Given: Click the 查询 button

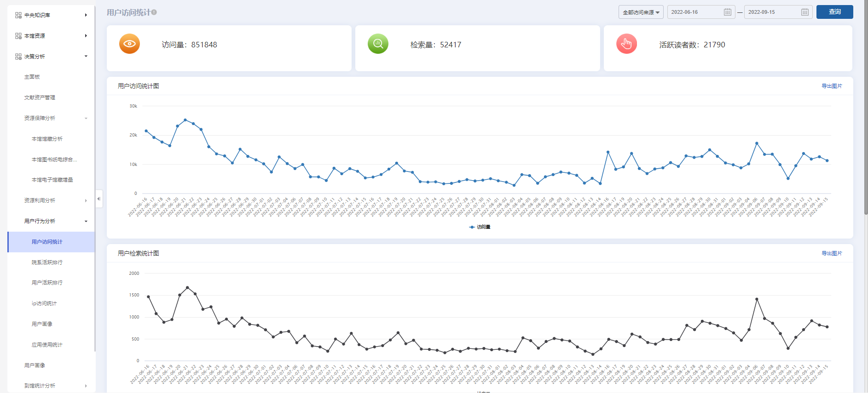Looking at the screenshot, I should [x=834, y=12].
